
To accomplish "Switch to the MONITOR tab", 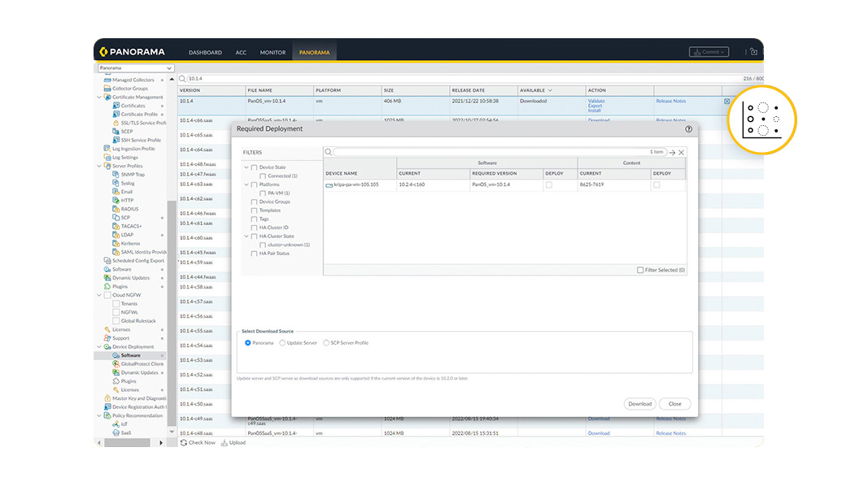I will click(273, 51).
